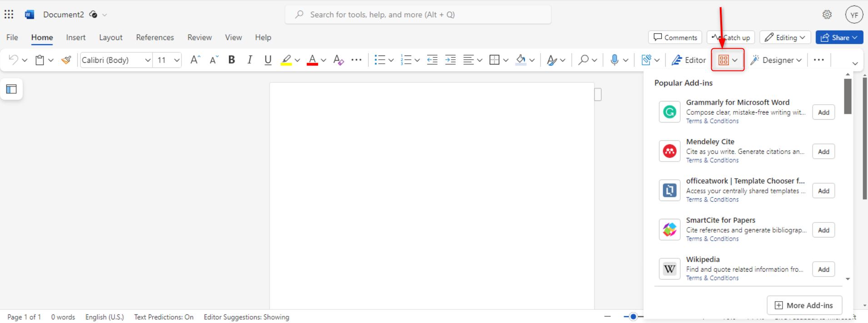Open the app launcher grid

pos(9,15)
